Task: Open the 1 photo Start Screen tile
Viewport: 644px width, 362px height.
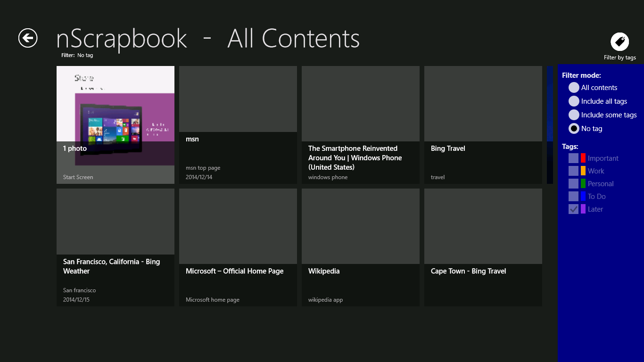Action: pos(116,125)
